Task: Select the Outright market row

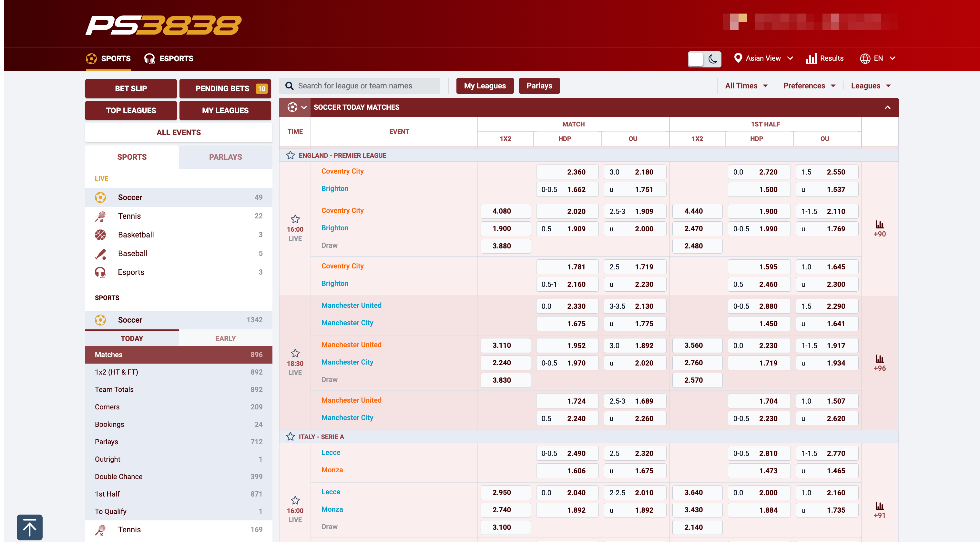Action: pos(179,459)
